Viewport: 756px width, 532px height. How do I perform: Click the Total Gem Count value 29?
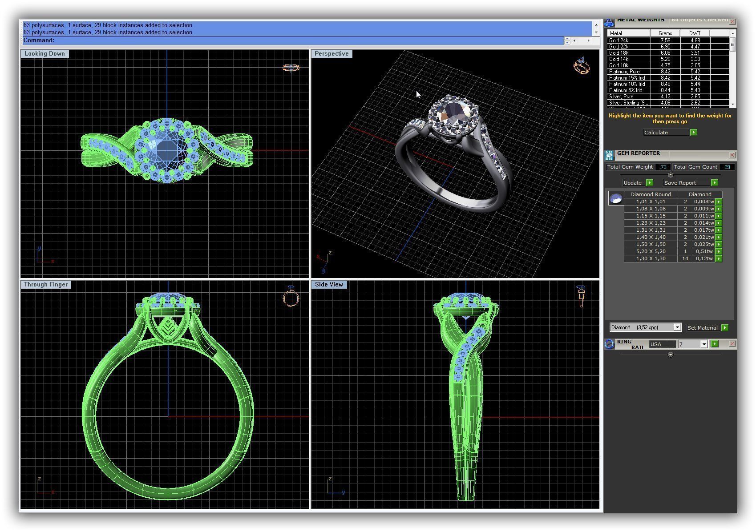point(727,167)
